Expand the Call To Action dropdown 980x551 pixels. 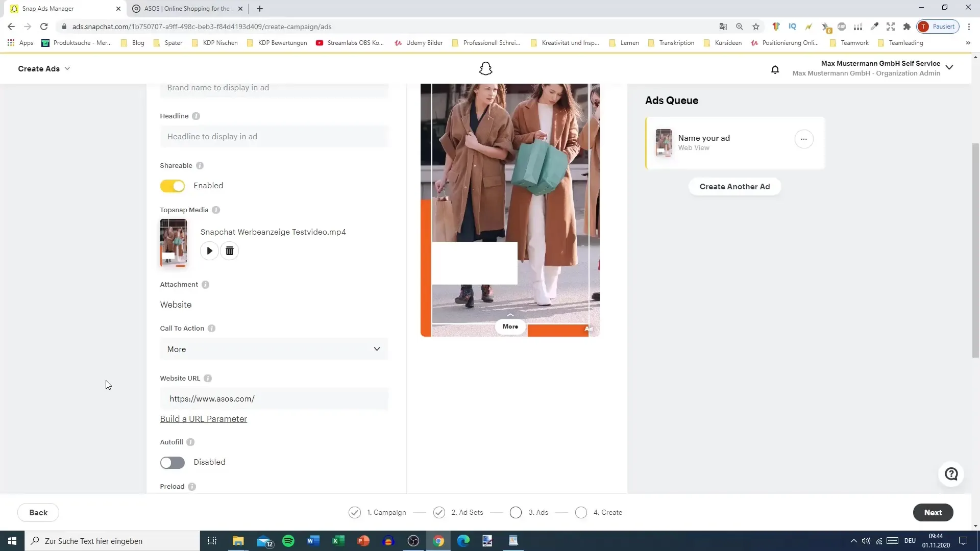pos(274,349)
